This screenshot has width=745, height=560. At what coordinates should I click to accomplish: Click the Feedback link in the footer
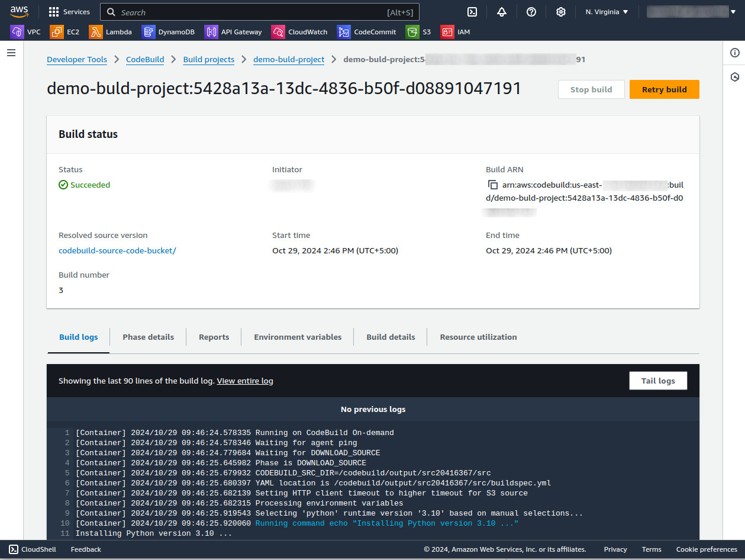point(86,549)
